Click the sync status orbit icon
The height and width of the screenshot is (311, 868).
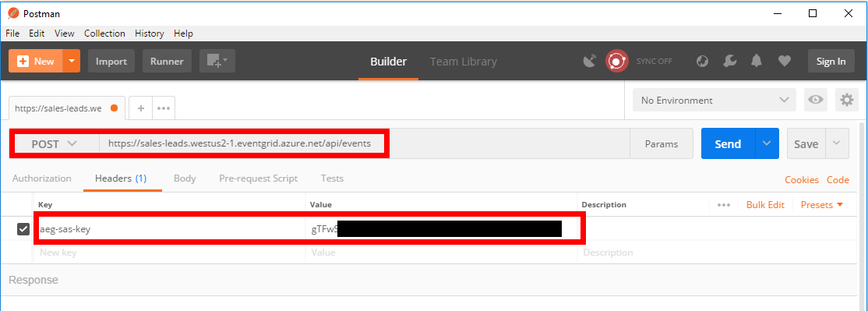pyautogui.click(x=616, y=61)
